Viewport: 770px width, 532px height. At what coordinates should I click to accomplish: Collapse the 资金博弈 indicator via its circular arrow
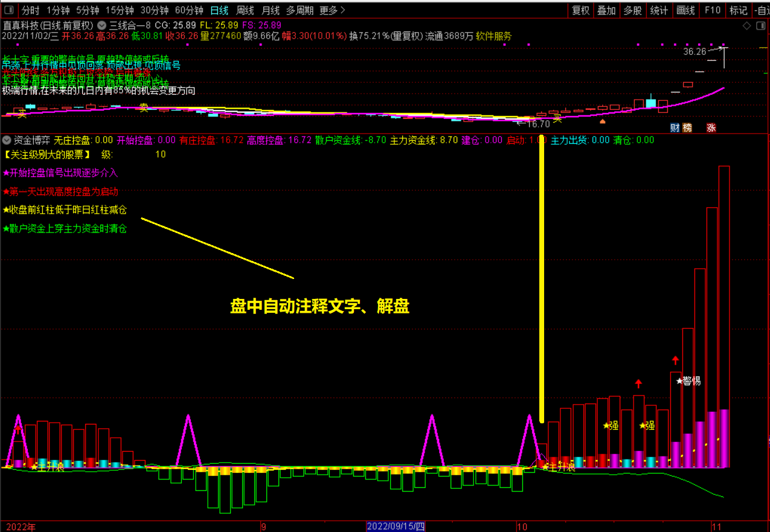point(5,139)
